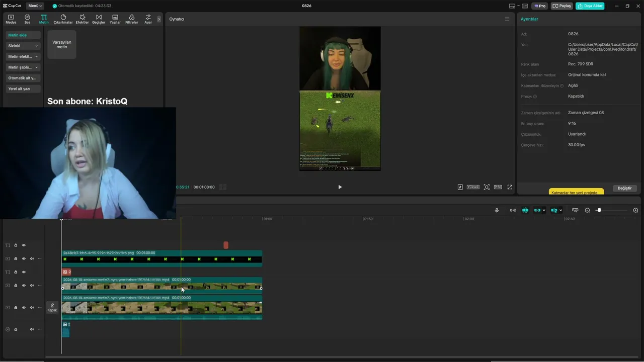Mute the bottom audio track
644x362 pixels.
click(x=32, y=329)
